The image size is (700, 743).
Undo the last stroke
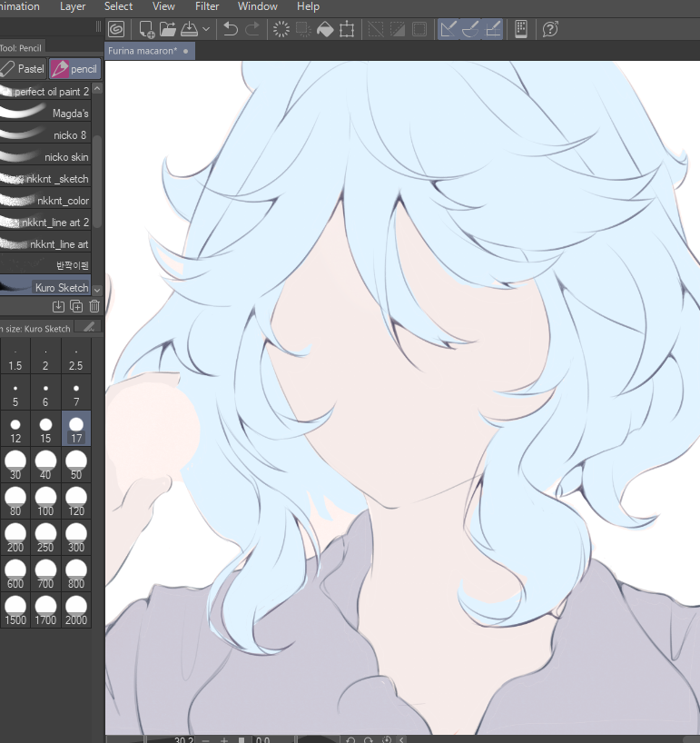click(x=231, y=29)
